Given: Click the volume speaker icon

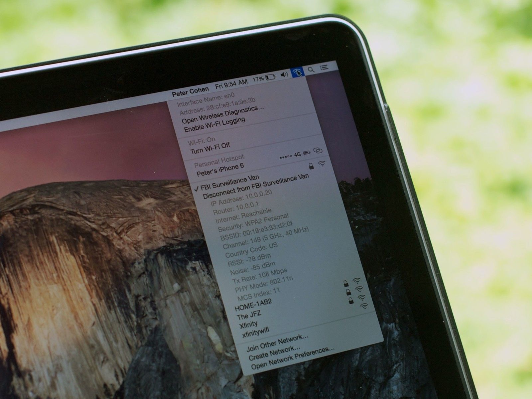Looking at the screenshot, I should point(284,74).
